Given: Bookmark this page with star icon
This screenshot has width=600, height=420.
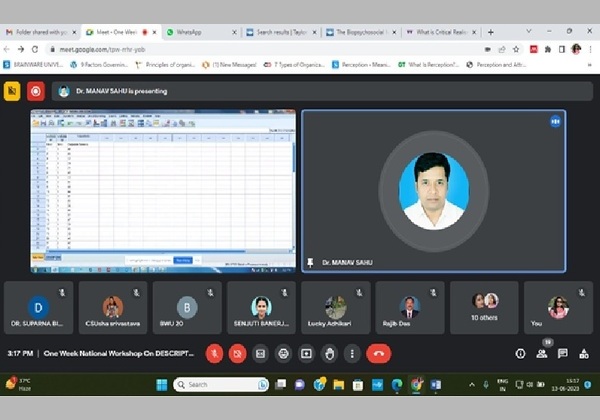Looking at the screenshot, I should pos(516,49).
